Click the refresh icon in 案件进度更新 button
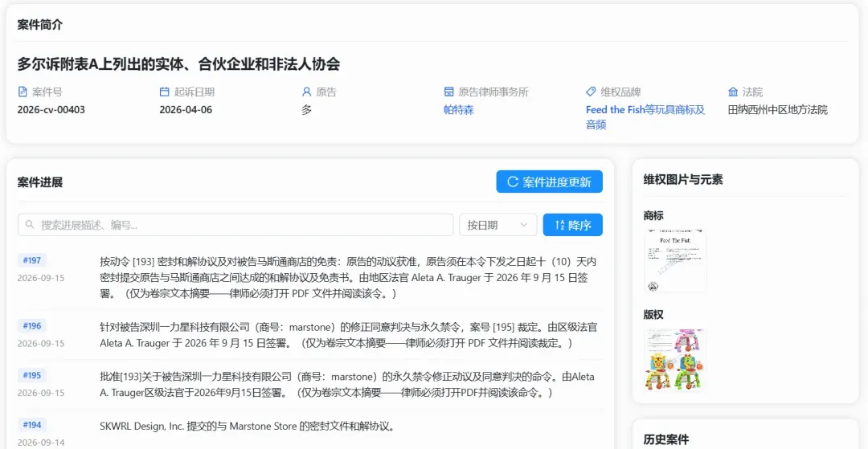 coord(513,182)
